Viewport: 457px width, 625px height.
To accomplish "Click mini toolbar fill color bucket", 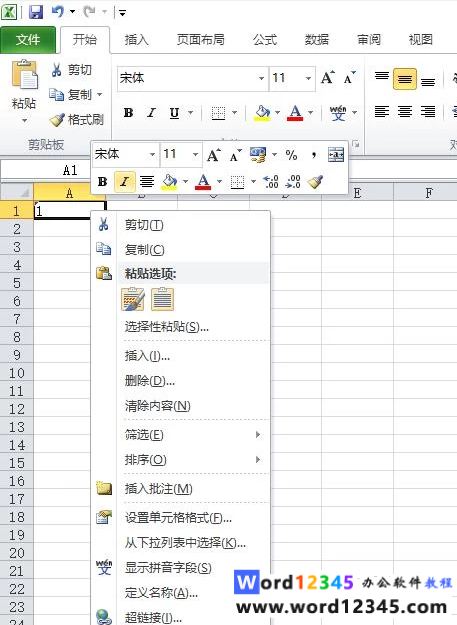I will (x=169, y=182).
